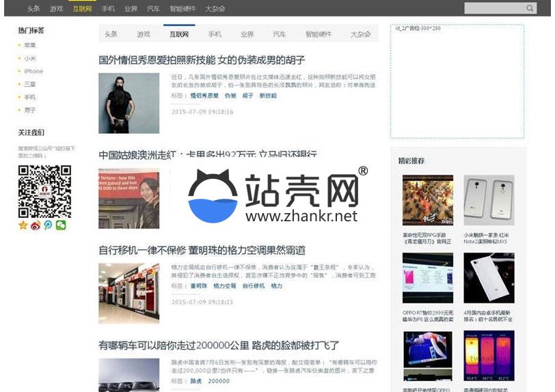Open 头条 in the dark top navigation
This screenshot has width=555, height=392.
pyautogui.click(x=33, y=9)
